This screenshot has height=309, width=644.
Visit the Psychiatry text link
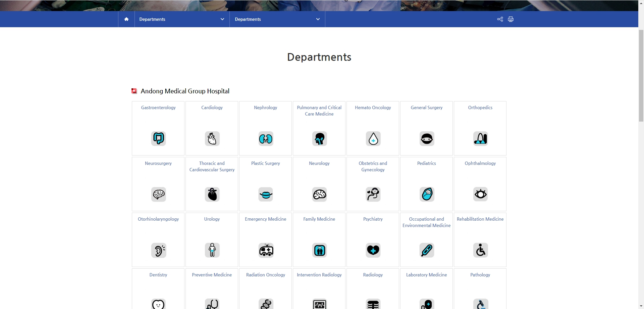(373, 219)
